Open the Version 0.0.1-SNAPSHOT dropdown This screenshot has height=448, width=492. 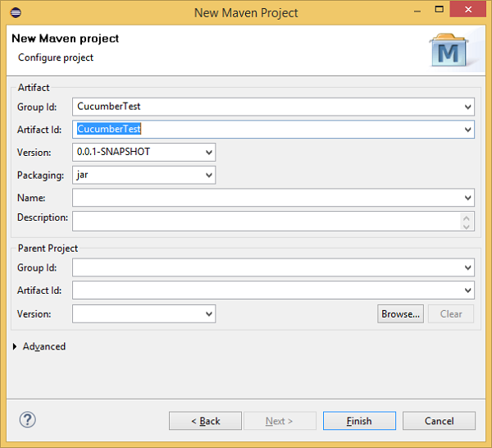[209, 153]
